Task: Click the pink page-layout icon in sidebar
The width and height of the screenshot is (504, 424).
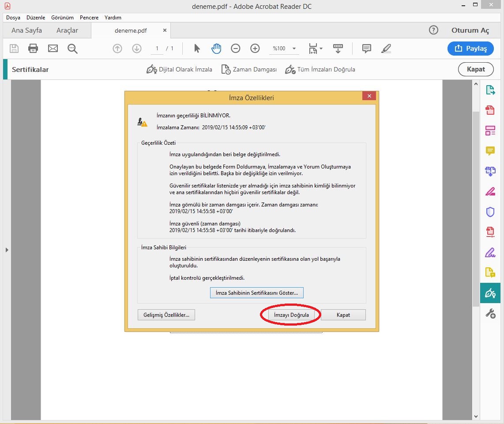Action: pyautogui.click(x=490, y=131)
